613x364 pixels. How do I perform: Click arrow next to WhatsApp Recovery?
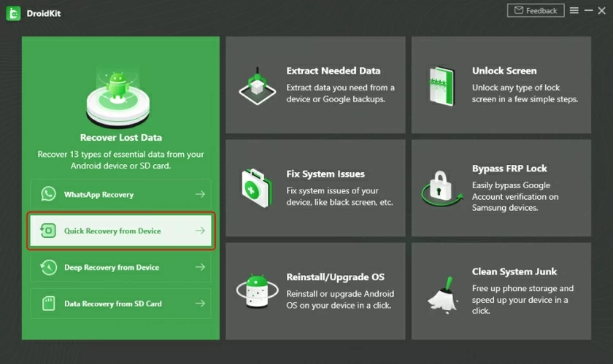coord(200,195)
